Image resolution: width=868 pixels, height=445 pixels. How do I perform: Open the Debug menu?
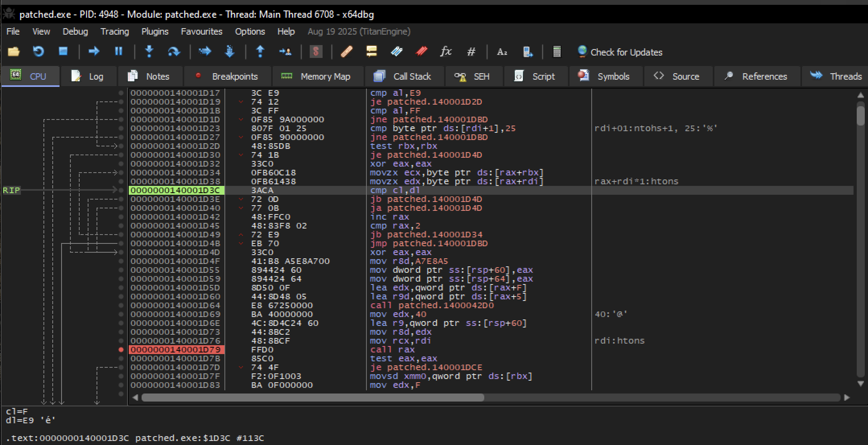coord(75,31)
